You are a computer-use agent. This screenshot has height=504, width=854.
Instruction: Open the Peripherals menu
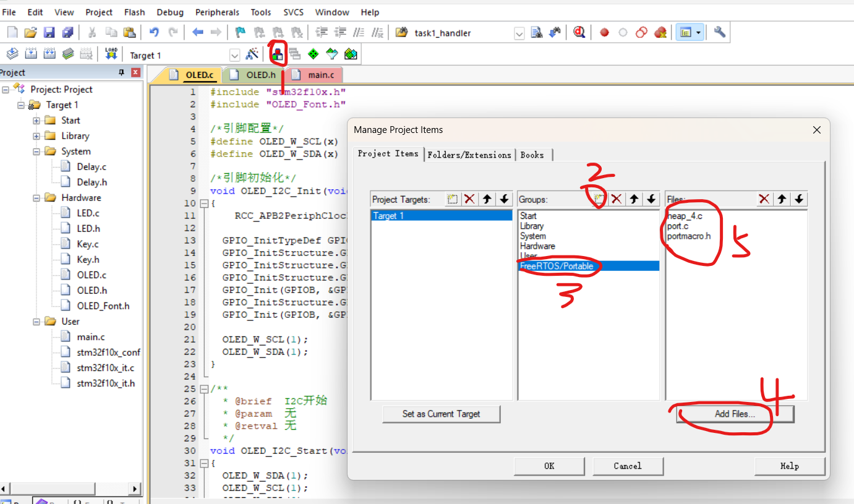[x=217, y=12]
